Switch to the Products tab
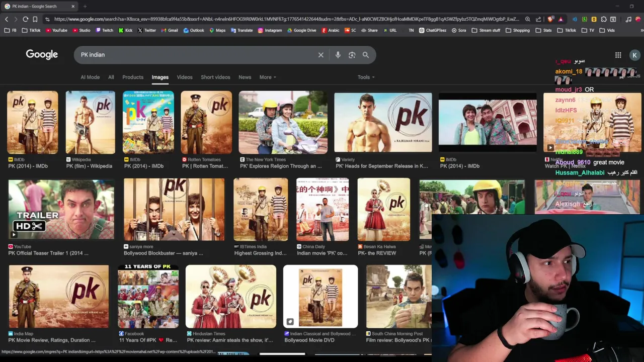The image size is (644, 362). click(x=133, y=77)
